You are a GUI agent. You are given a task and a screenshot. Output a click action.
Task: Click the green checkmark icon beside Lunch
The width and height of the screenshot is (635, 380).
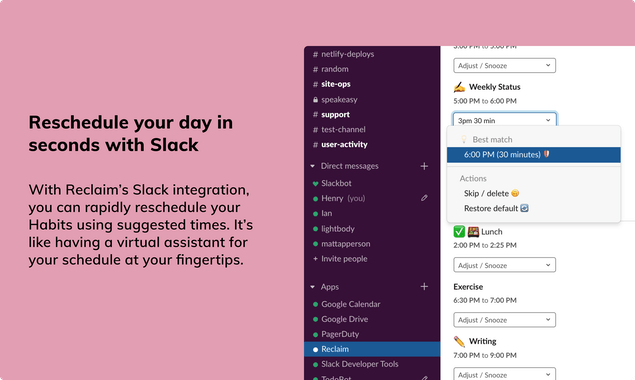pyautogui.click(x=459, y=231)
